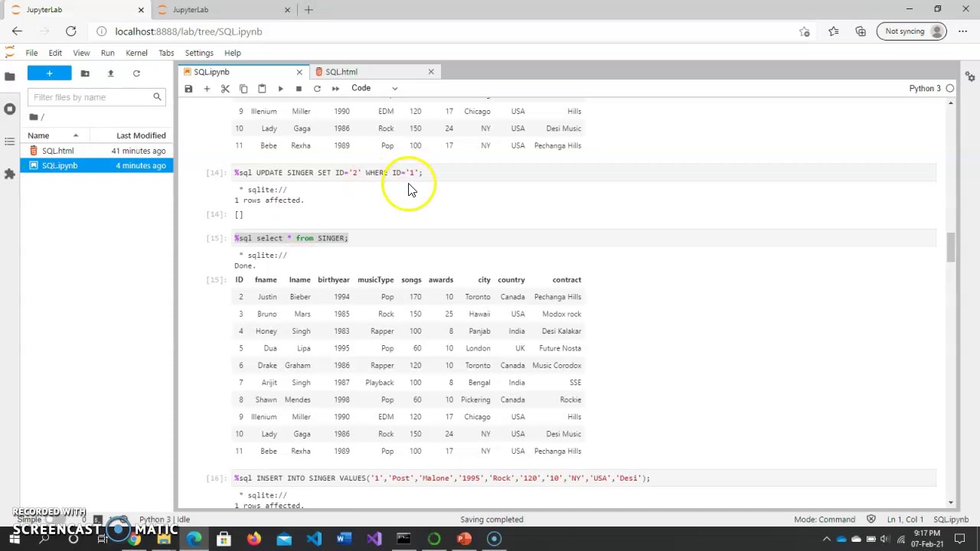Open the extension manager puzzle icon
Image resolution: width=980 pixels, height=551 pixels.
click(x=9, y=174)
